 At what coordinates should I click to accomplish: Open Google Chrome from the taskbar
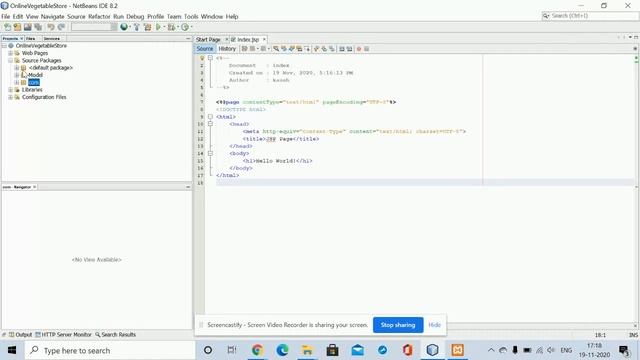click(x=257, y=350)
